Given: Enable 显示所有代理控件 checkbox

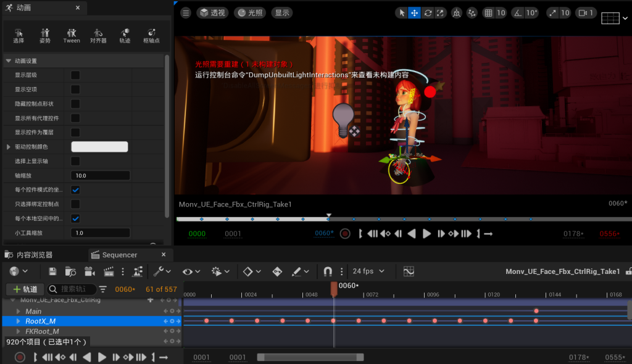Looking at the screenshot, I should point(75,118).
